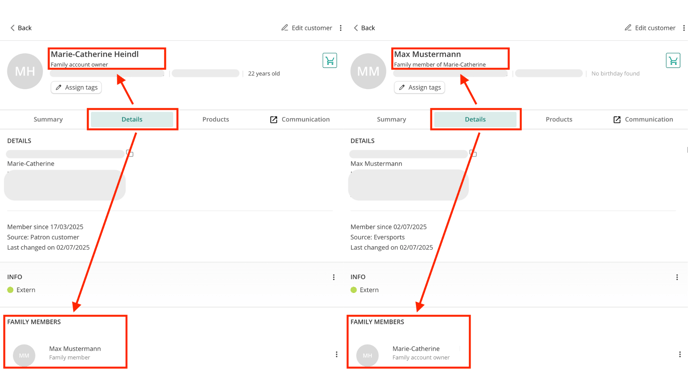Go back from Max Mustermann profile
The image size is (688, 387).
364,28
